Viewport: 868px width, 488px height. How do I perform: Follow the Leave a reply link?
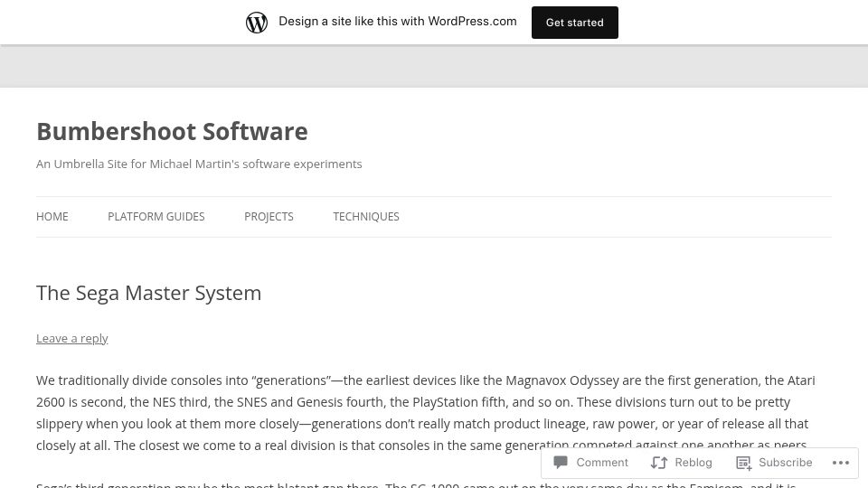pyautogui.click(x=72, y=338)
